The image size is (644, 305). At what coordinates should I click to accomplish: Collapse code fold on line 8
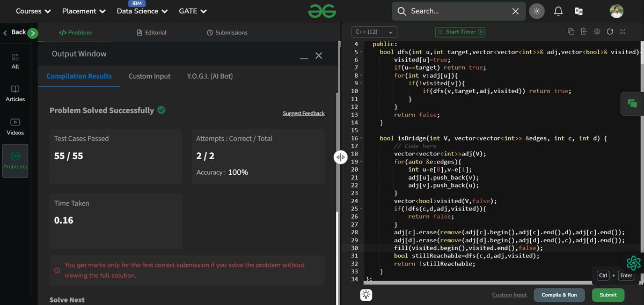[362, 76]
